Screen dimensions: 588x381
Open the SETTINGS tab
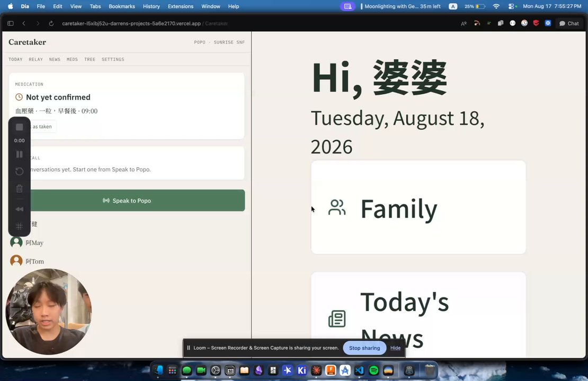point(113,59)
